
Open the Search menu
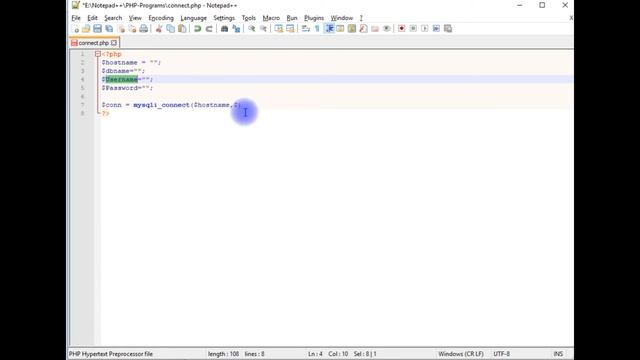113,18
